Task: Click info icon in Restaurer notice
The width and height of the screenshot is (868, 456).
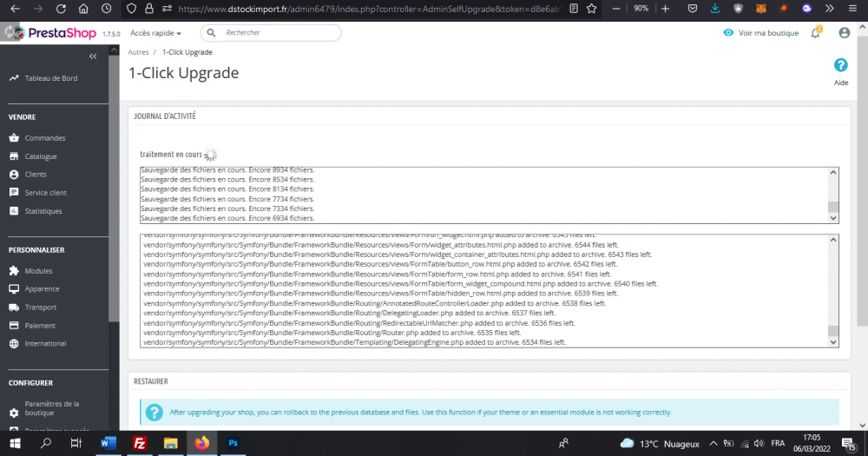Action: [154, 413]
